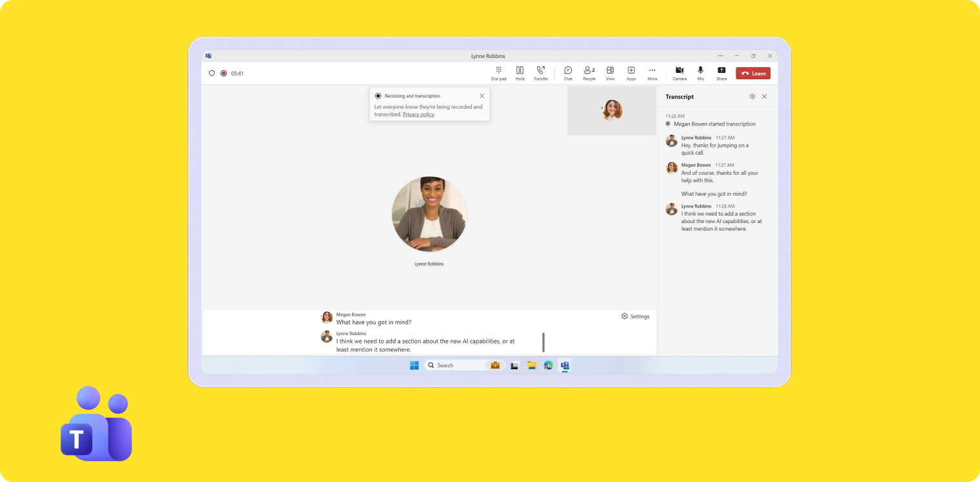Click Megan Bowen's avatar in transcript
The width and height of the screenshot is (980, 482).
(x=672, y=168)
